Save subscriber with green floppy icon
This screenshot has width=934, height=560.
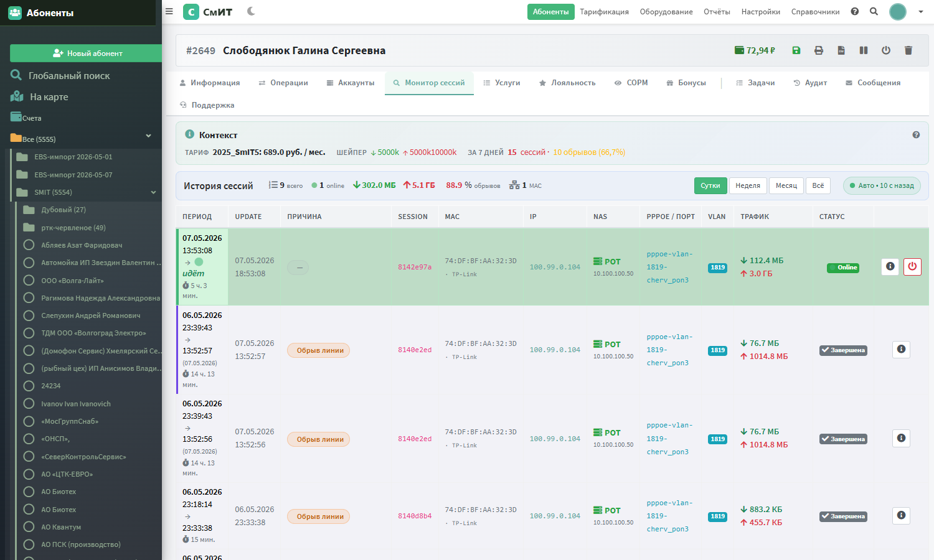coord(796,50)
